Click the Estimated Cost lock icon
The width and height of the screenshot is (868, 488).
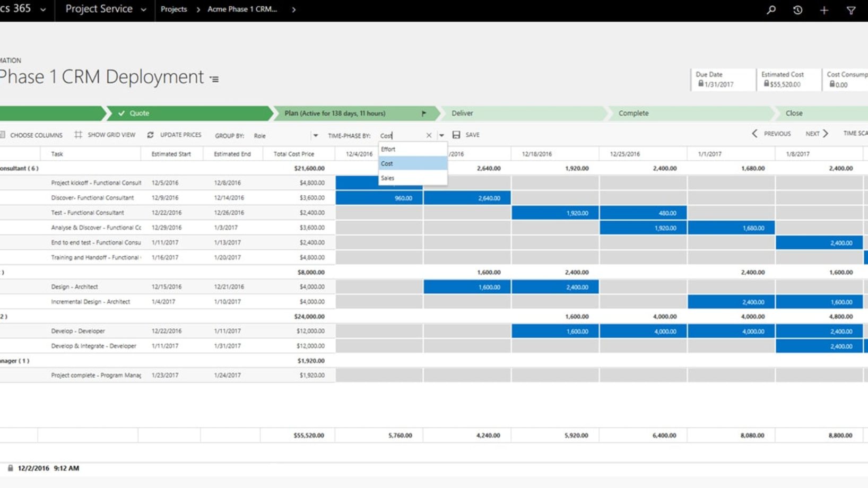coord(766,84)
